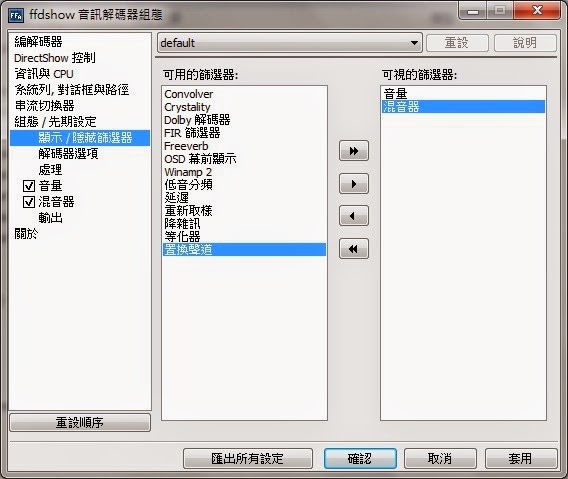
Task: Select 串流切換器 in the tree
Action: click(44, 105)
